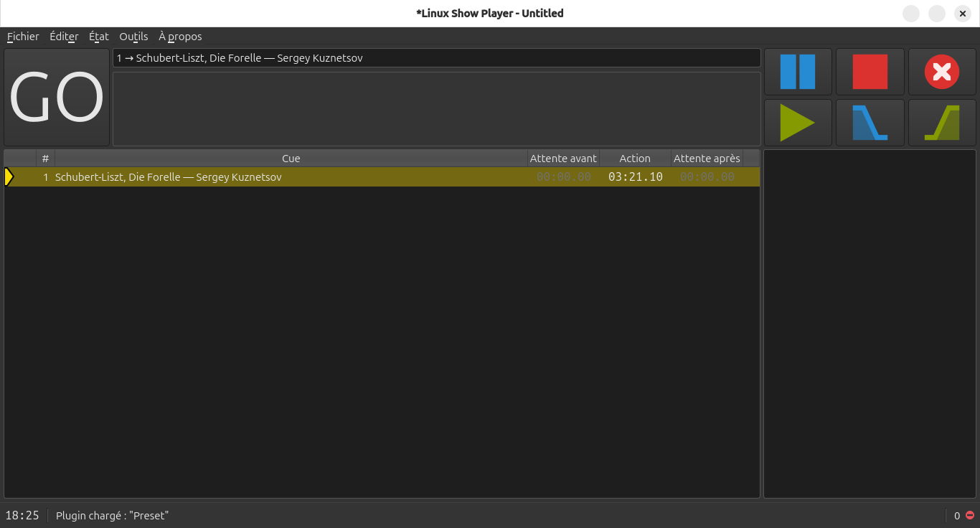Open the Éditer menu
The image size is (980, 528).
[64, 37]
